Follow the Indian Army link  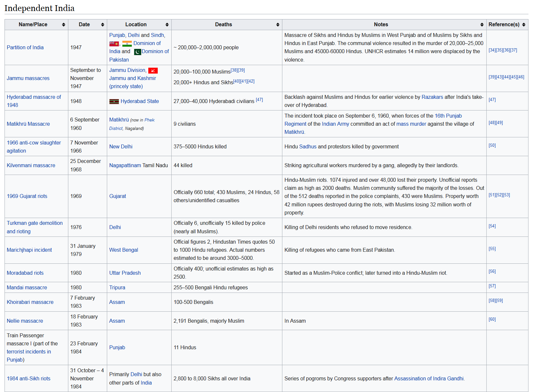335,124
